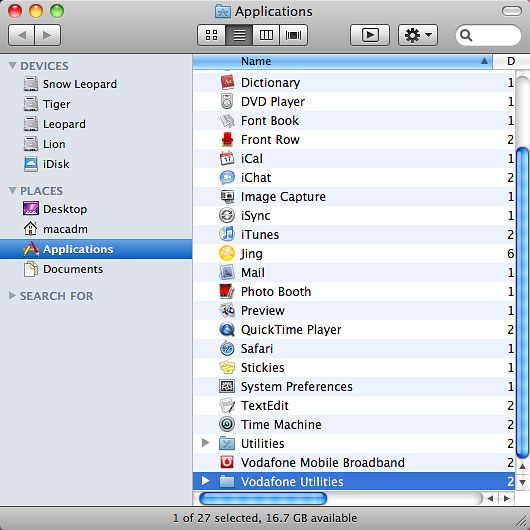Switch to column view
The height and width of the screenshot is (530, 530).
(x=266, y=35)
